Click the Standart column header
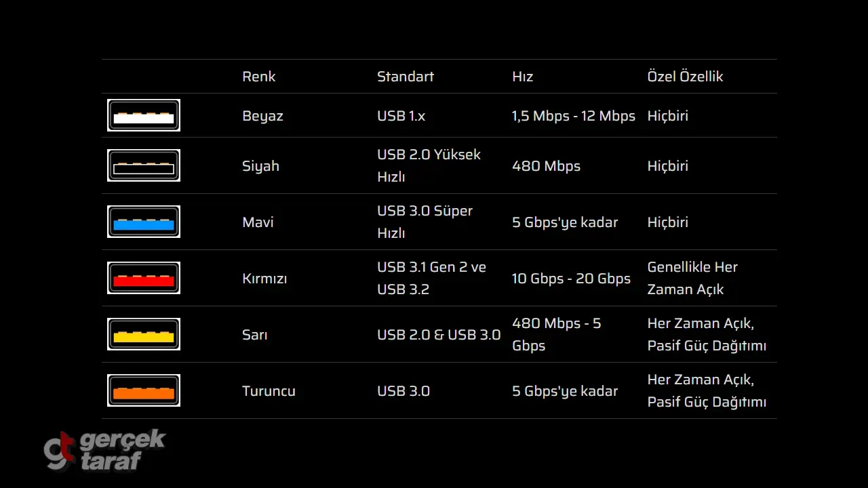This screenshot has height=488, width=868. click(x=405, y=77)
